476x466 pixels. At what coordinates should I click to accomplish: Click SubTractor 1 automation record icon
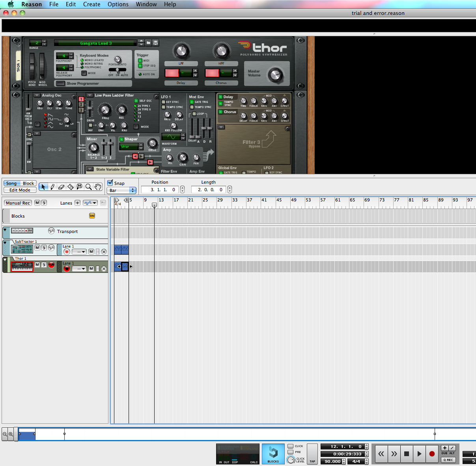pos(51,248)
